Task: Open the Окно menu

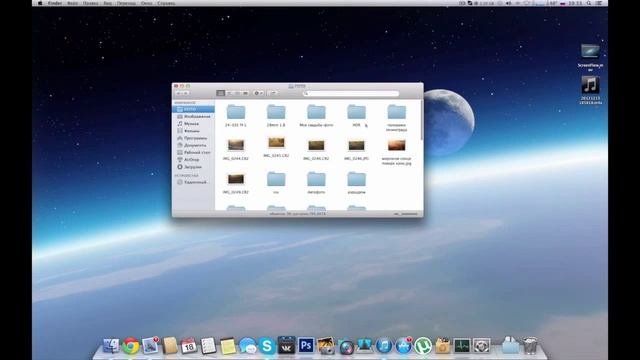Action: coord(147,3)
